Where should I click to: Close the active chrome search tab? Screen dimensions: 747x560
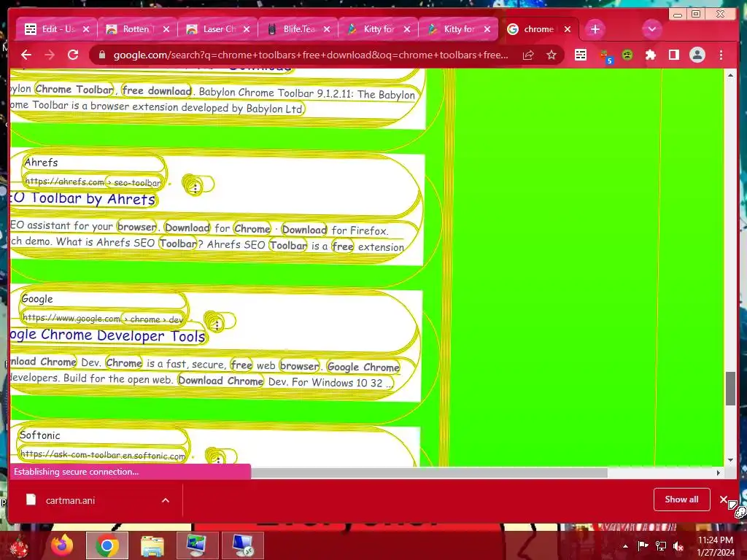point(568,29)
